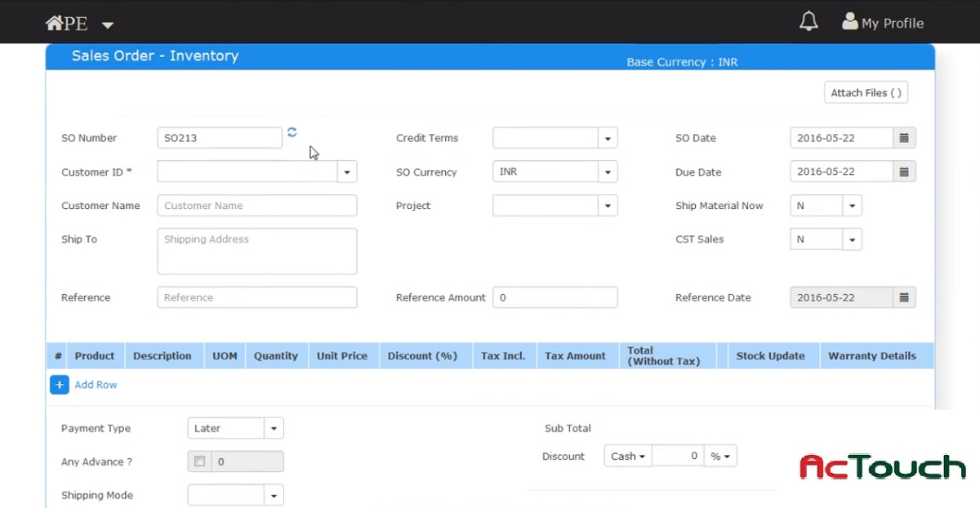Click the Attach Files button

(866, 92)
